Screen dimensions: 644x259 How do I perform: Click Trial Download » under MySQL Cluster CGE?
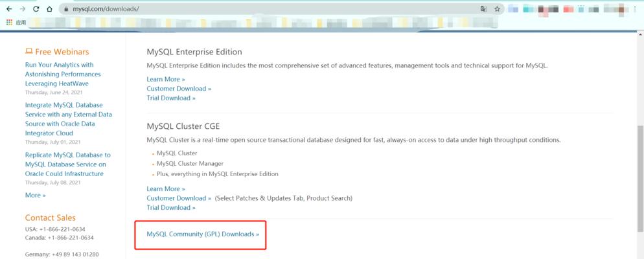(171, 208)
